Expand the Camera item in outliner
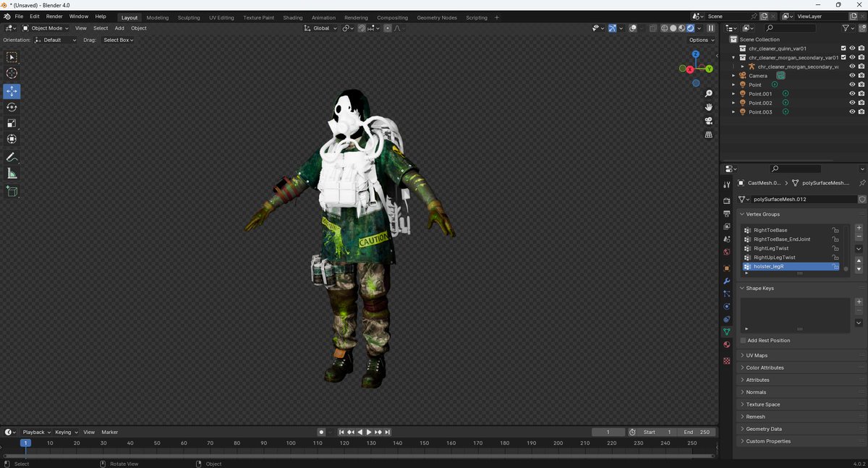 click(733, 75)
